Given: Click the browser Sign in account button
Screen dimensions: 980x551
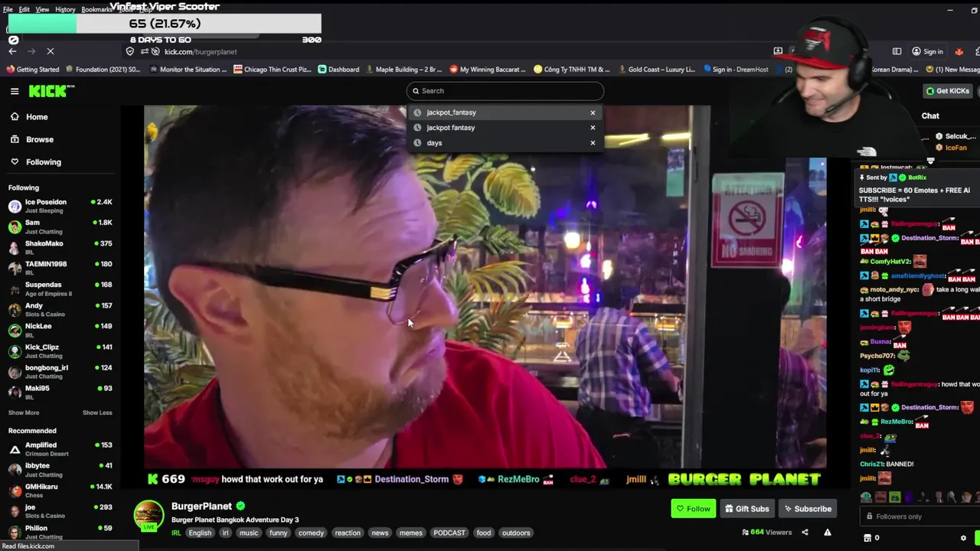Looking at the screenshot, I should (927, 51).
